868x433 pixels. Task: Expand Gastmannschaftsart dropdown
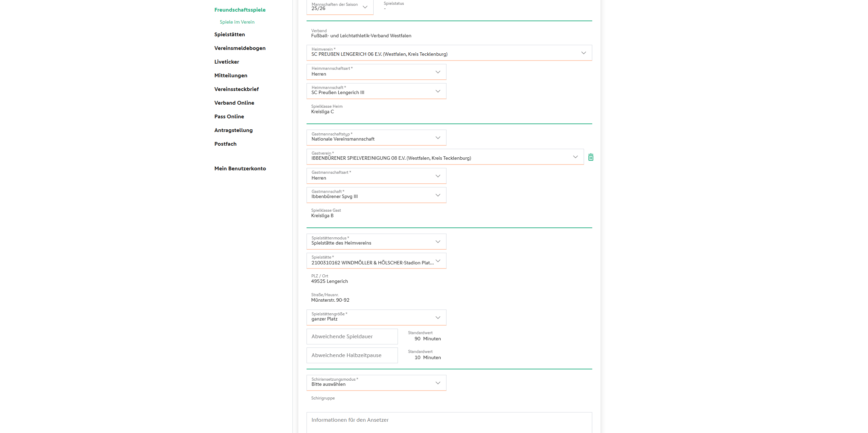[376, 176]
